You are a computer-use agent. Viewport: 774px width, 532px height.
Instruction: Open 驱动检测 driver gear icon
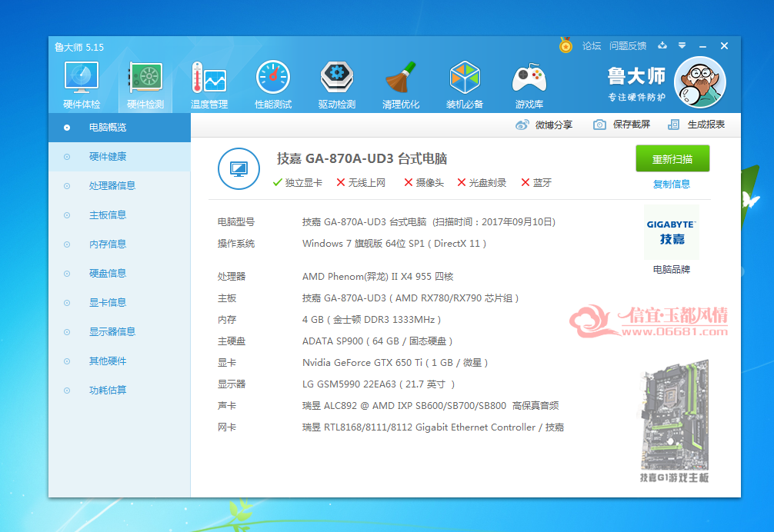click(x=337, y=85)
